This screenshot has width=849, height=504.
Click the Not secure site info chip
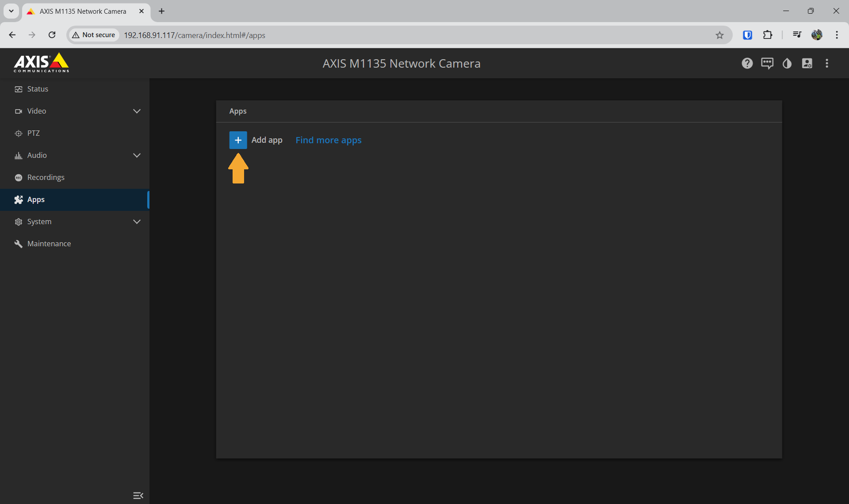(x=94, y=35)
